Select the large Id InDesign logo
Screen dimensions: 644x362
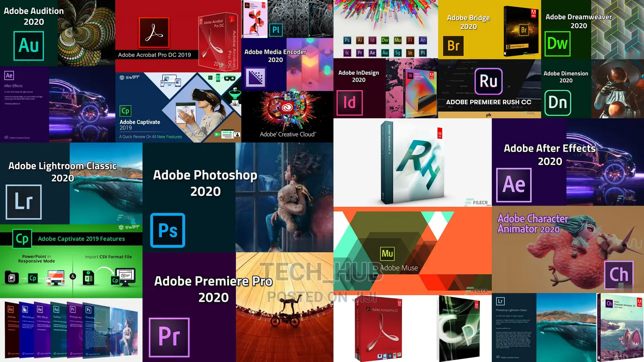tap(349, 103)
